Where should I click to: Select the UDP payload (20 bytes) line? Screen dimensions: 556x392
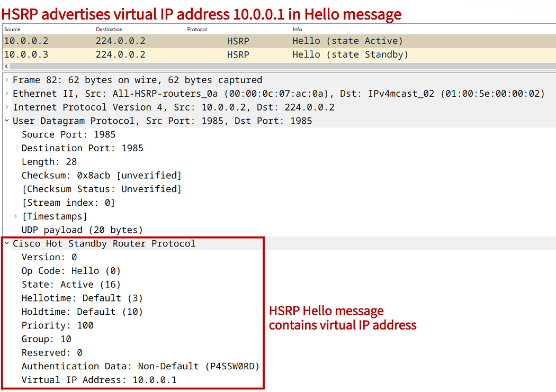tap(82, 230)
